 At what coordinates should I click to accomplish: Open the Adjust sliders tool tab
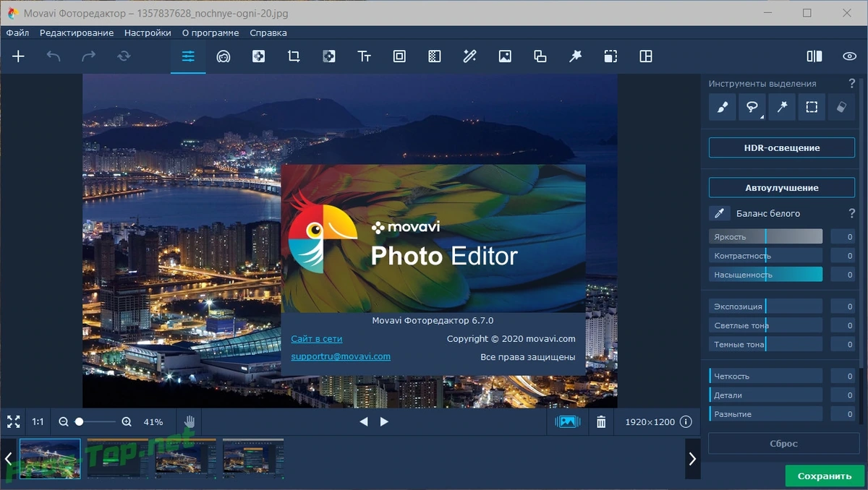(x=188, y=56)
